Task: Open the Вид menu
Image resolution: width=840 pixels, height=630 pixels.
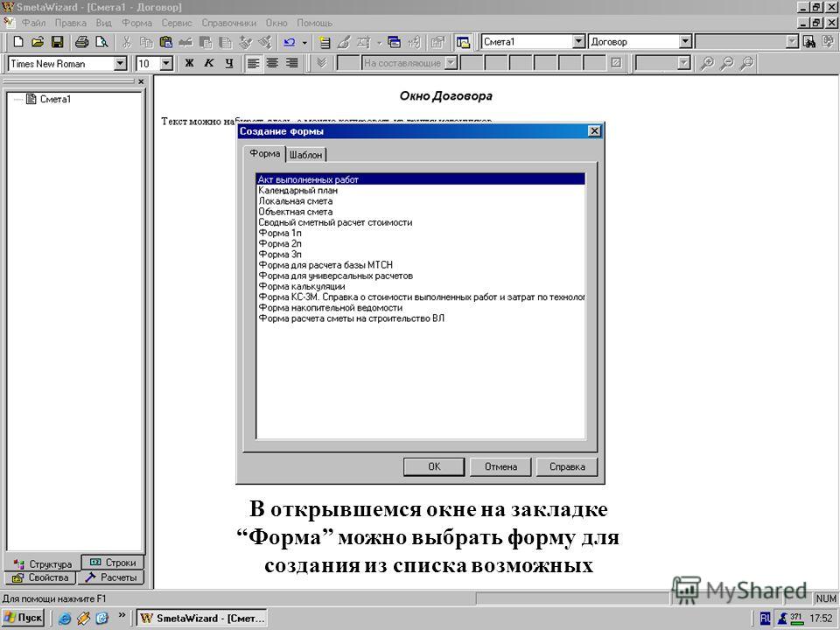Action: [x=104, y=23]
